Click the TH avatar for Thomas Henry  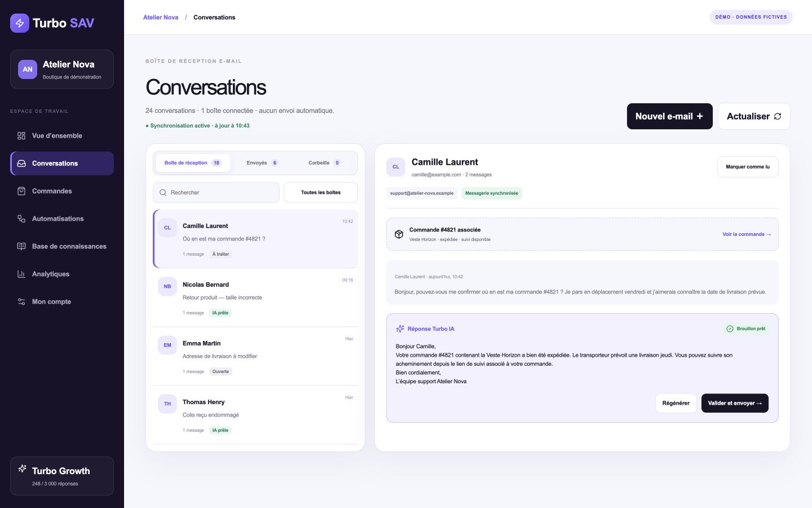(x=167, y=404)
